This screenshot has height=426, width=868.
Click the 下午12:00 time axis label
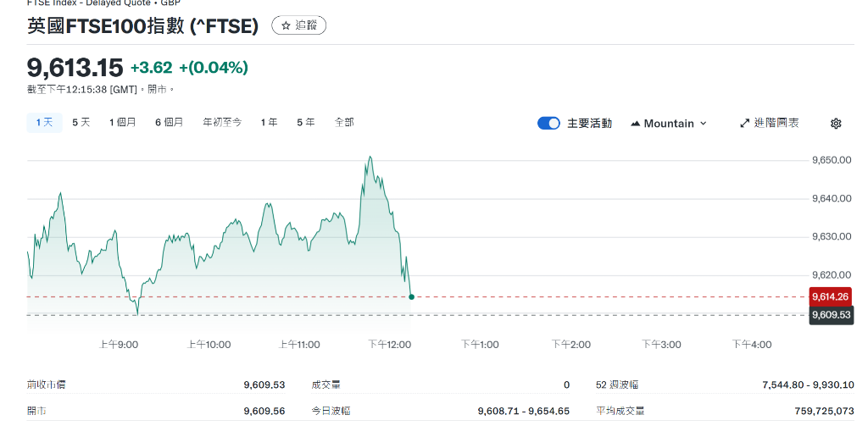coord(389,345)
